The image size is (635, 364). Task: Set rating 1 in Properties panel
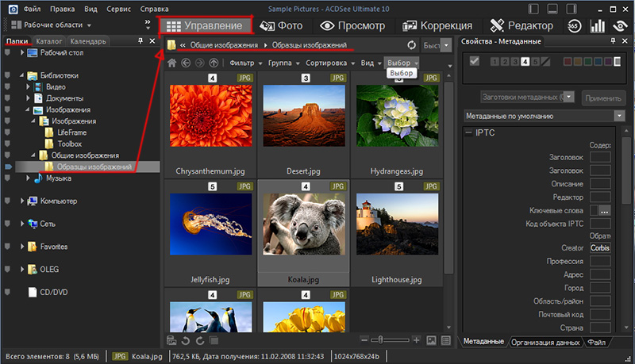click(x=495, y=62)
